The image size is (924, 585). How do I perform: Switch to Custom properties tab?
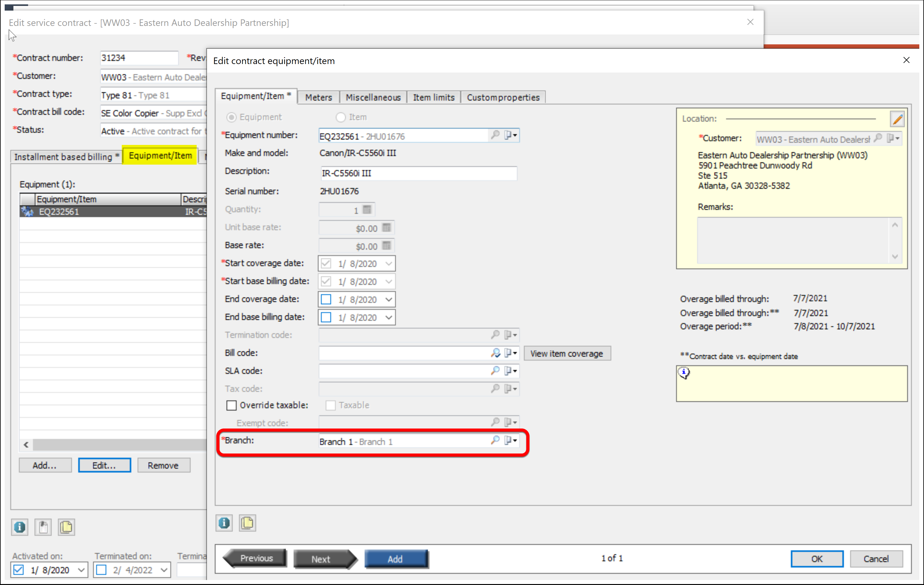point(503,97)
